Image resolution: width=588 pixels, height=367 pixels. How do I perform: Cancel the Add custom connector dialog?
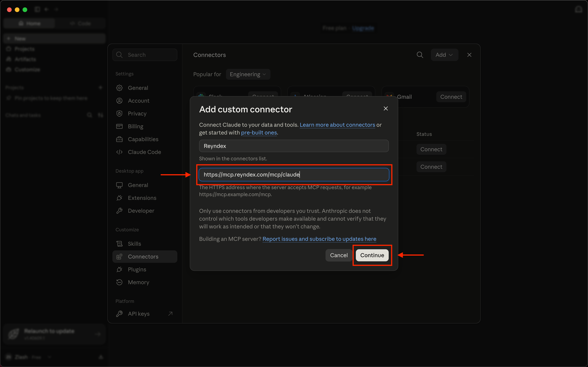pyautogui.click(x=339, y=255)
